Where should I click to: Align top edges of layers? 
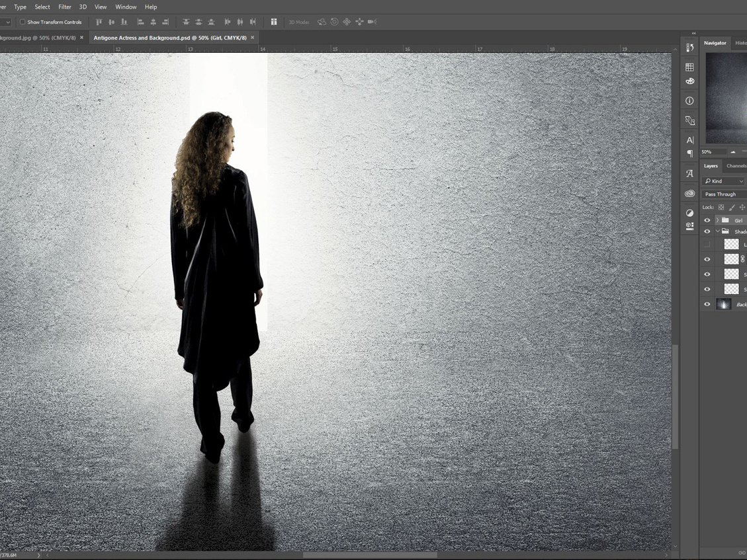tap(99, 22)
